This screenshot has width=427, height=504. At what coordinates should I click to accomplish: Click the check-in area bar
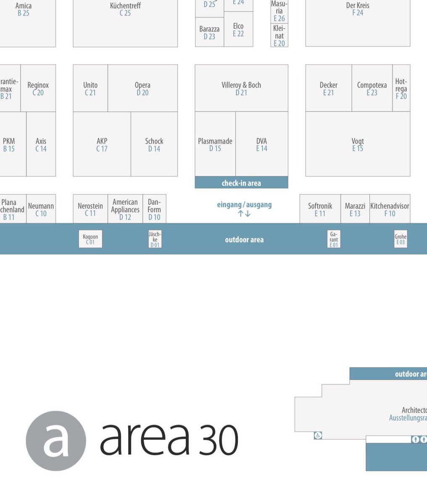point(241,183)
